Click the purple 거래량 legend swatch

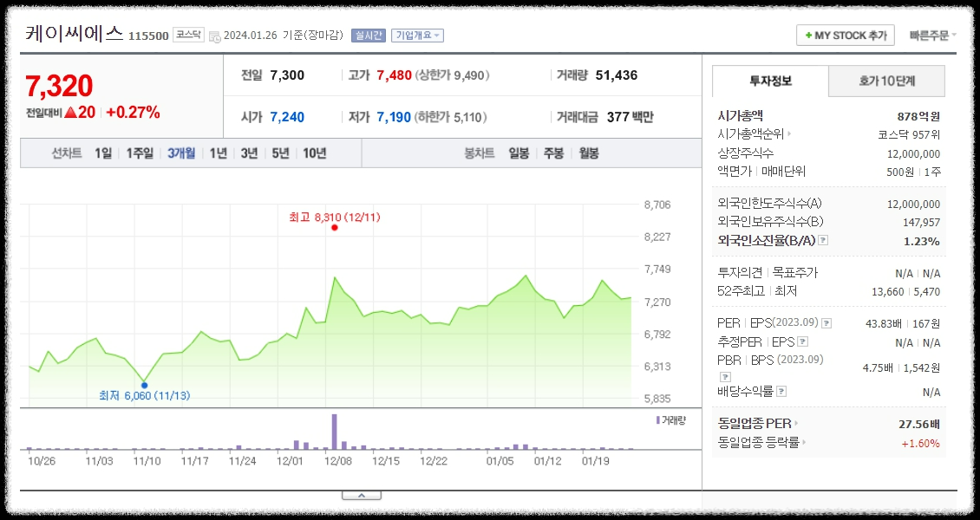pyautogui.click(x=657, y=420)
